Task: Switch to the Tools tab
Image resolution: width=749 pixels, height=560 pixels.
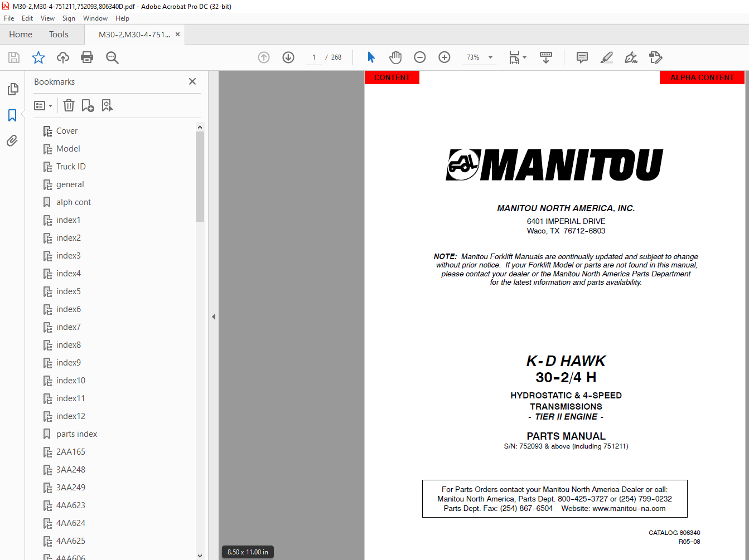Action: point(59,35)
